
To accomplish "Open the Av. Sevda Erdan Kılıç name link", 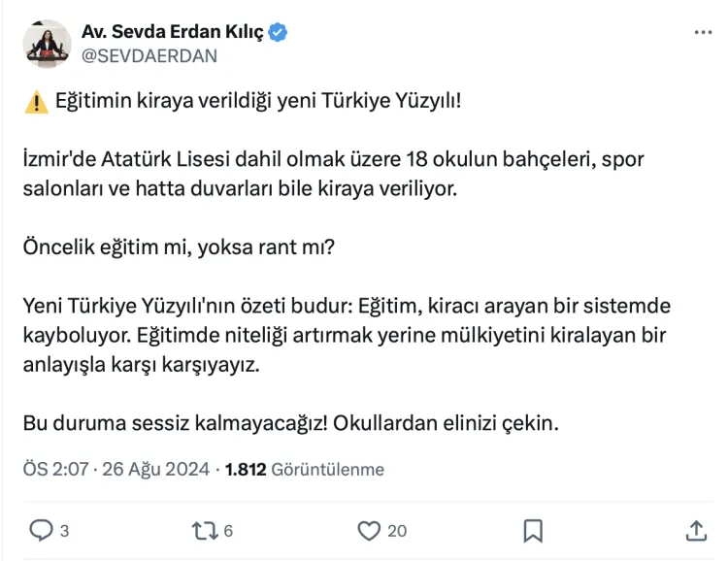I will click(x=172, y=33).
